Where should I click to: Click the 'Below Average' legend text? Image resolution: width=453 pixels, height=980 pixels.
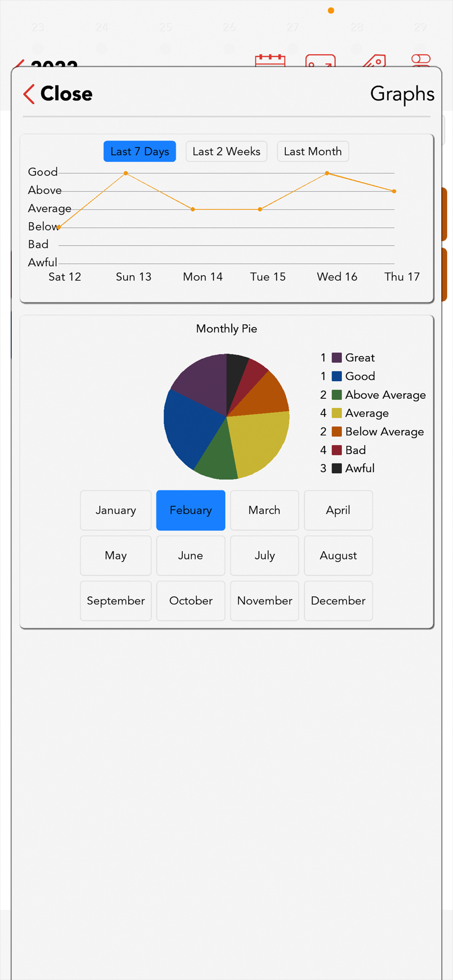click(385, 432)
